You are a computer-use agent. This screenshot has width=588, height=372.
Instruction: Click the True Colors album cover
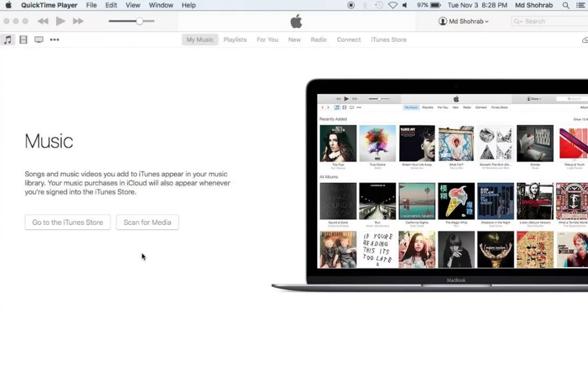coord(377,143)
